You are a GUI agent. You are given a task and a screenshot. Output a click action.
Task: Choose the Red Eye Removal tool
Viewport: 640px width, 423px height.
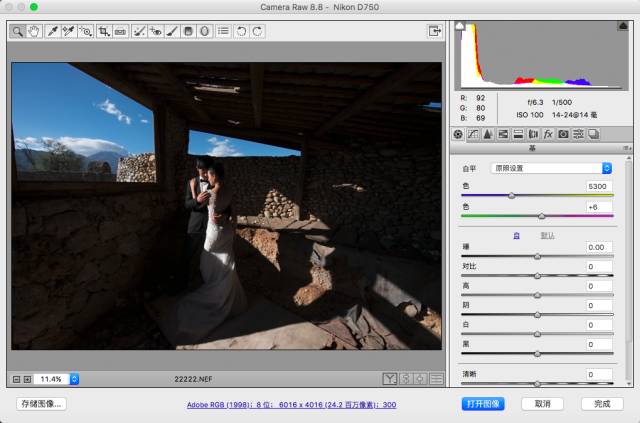[155, 31]
